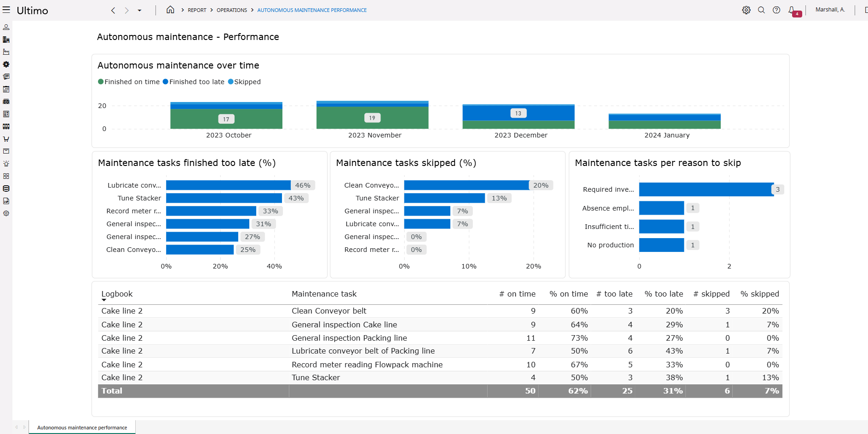Viewport: 868px width, 434px height.
Task: Open notifications bell with 4 alerts
Action: (x=792, y=10)
